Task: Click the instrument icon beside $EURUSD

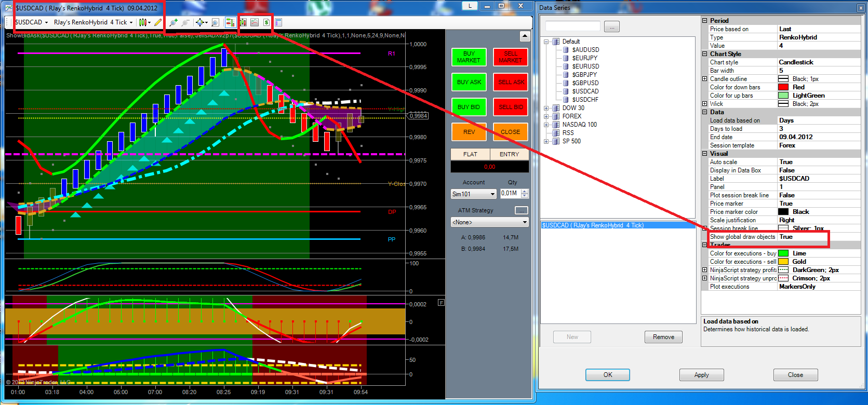Action: tap(566, 66)
